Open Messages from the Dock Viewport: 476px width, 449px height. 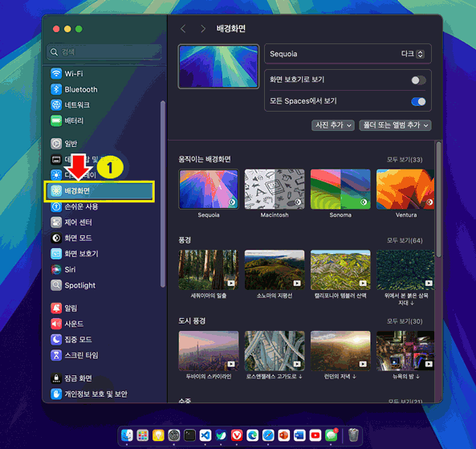point(332,435)
